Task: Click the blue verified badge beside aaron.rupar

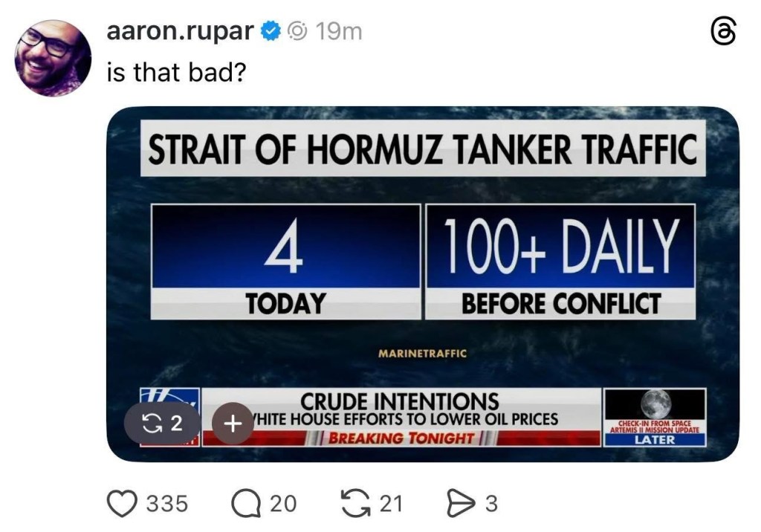Action: 271,31
